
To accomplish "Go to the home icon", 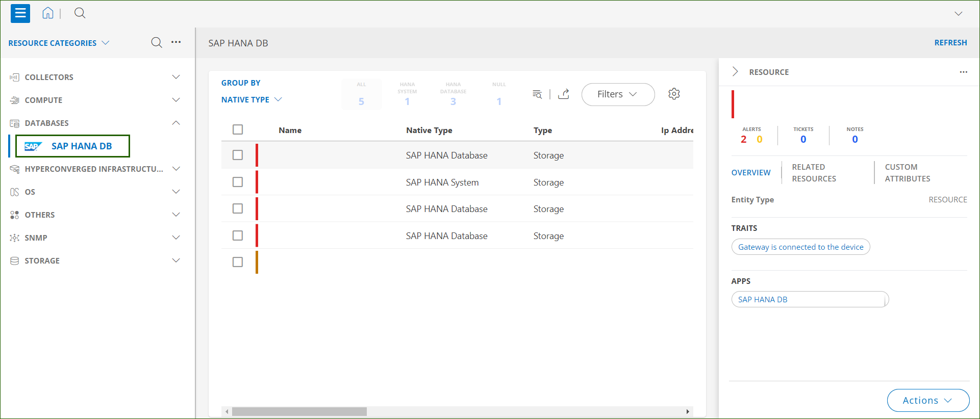I will pyautogui.click(x=48, y=13).
